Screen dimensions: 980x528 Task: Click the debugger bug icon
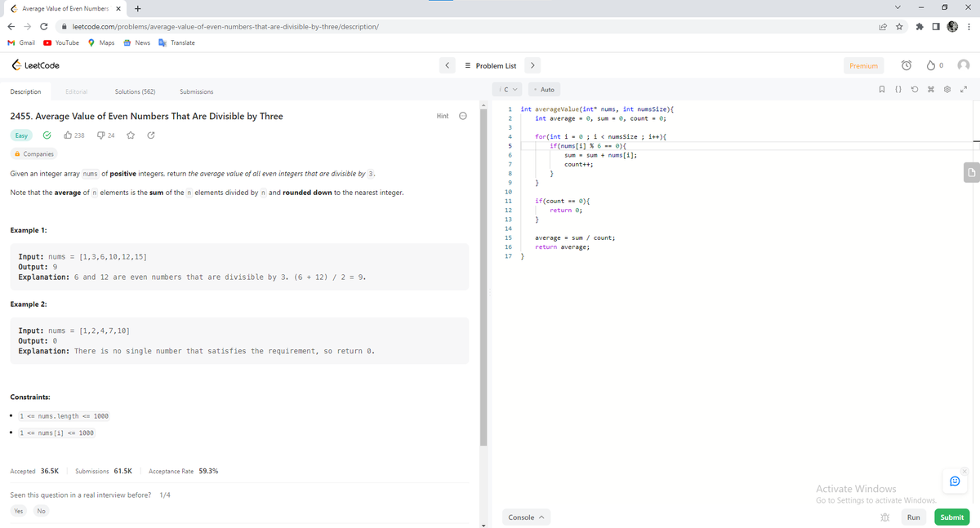[884, 517]
